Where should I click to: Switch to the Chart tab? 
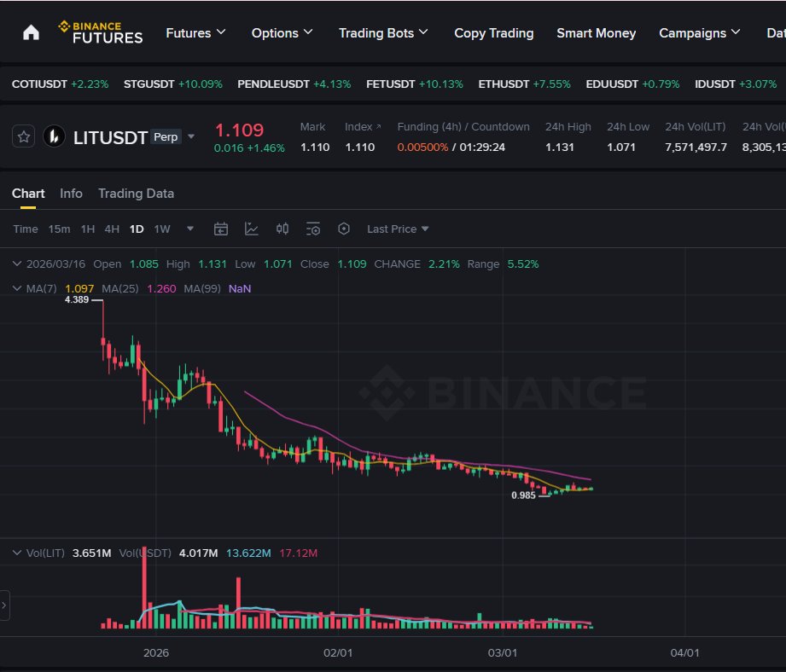pos(28,194)
